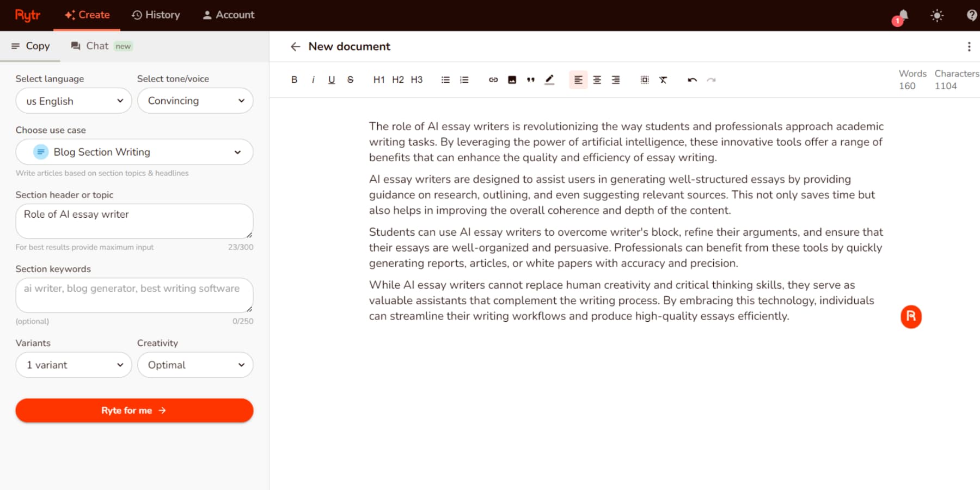Select the highlight pen tool
Image resolution: width=980 pixels, height=490 pixels.
coord(549,79)
